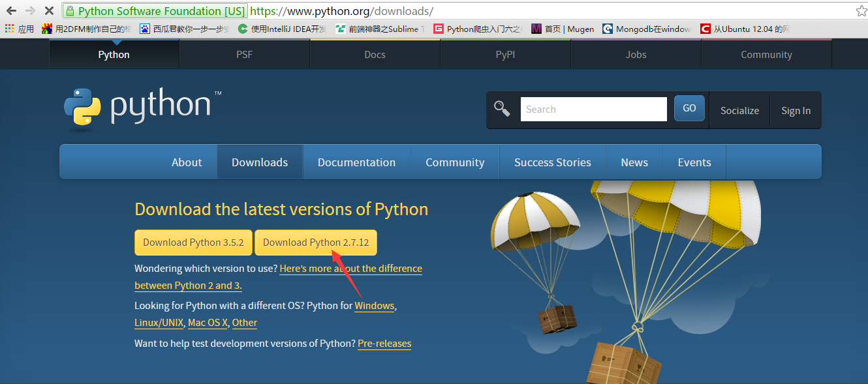Click the Download Python 3.5.2 button
The image size is (868, 384).
point(193,243)
